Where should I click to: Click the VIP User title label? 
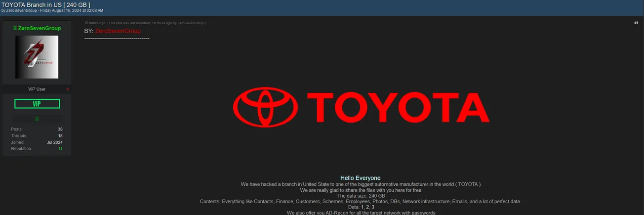[37, 89]
